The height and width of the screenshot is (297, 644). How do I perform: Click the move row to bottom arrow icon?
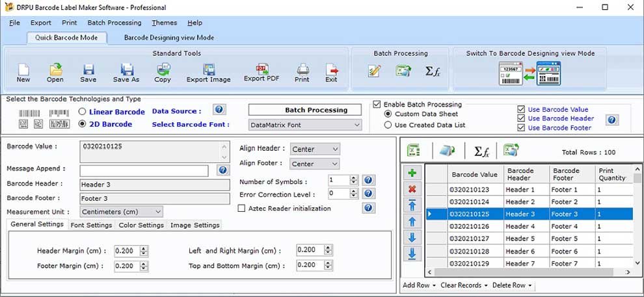[412, 253]
